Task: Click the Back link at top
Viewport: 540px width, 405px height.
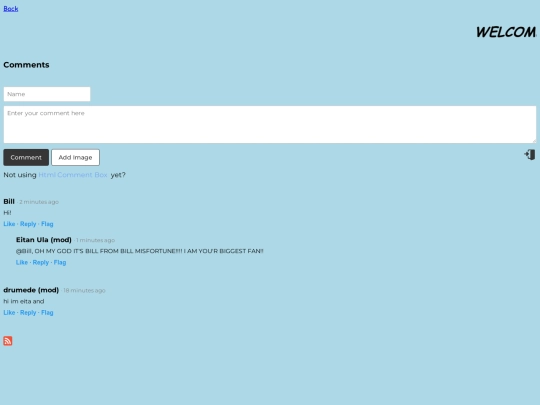Action: click(11, 9)
